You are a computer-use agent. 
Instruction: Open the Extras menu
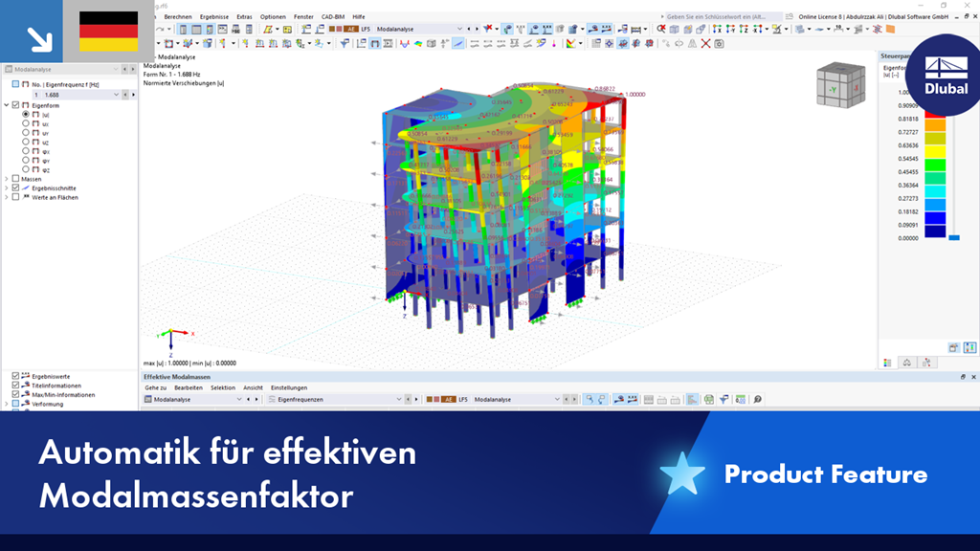(244, 17)
